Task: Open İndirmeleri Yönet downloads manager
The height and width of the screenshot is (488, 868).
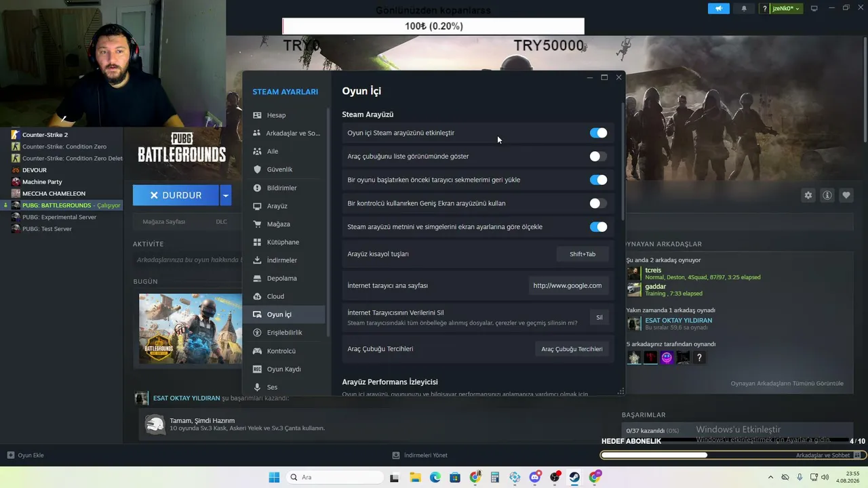Action: coord(420,455)
